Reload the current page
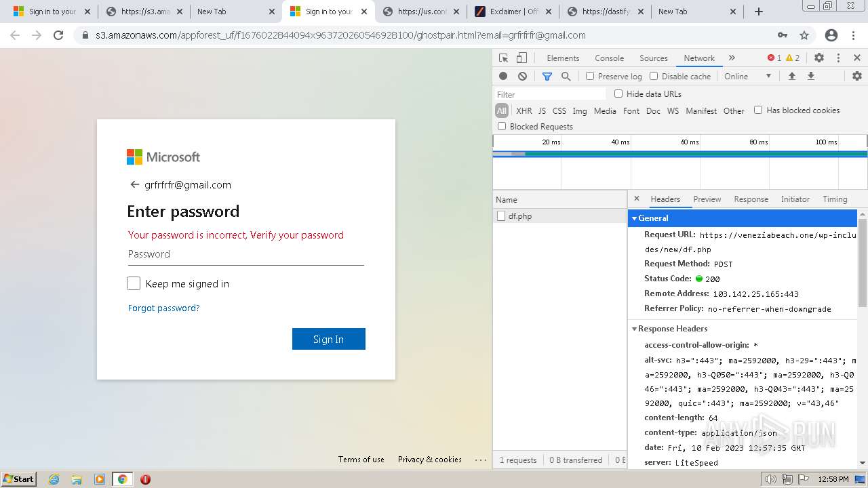Screen dimensions: 868x488 58,35
